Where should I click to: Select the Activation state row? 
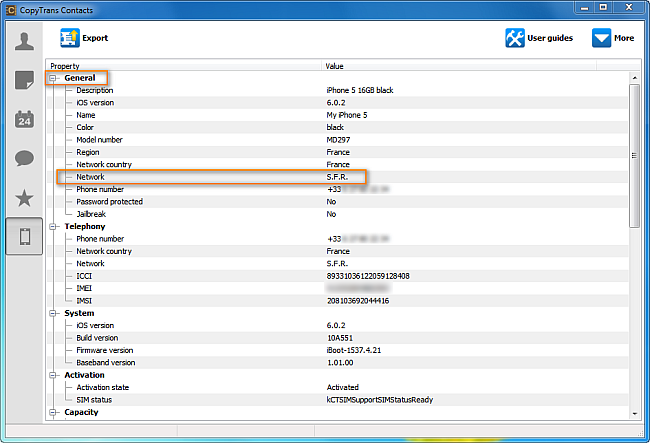(x=338, y=387)
